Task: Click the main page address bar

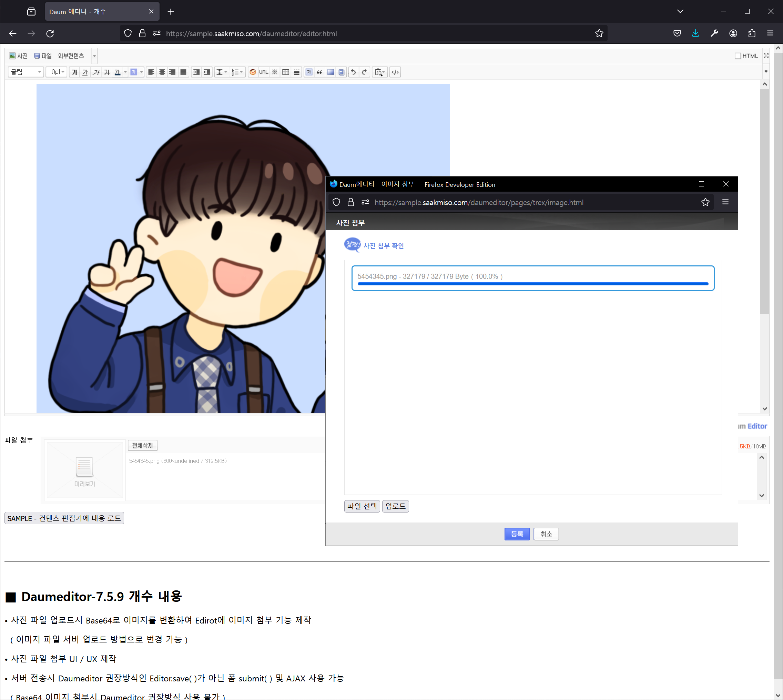Action: (364, 33)
